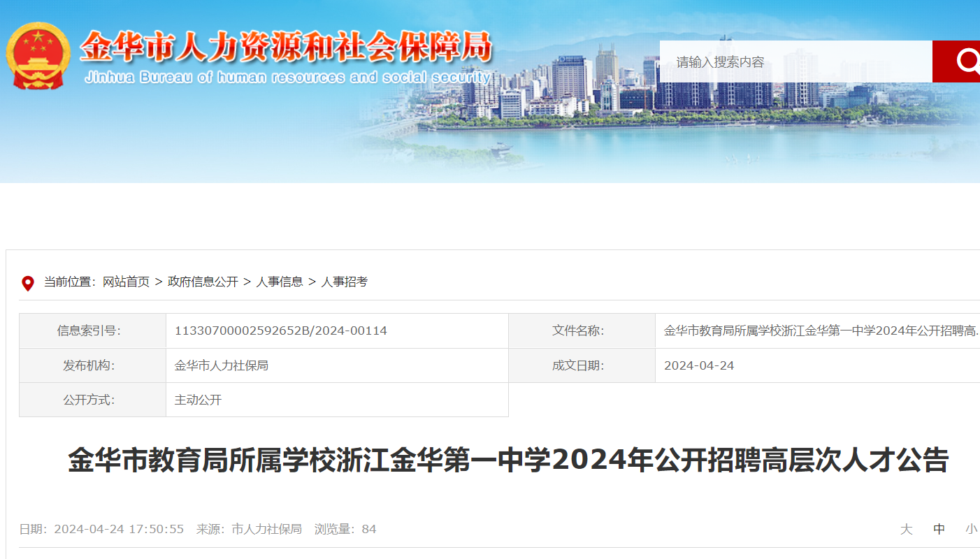The width and height of the screenshot is (980, 559).
Task: Click 金华市人力社保局 in the 发布机构 row
Action: [221, 365]
